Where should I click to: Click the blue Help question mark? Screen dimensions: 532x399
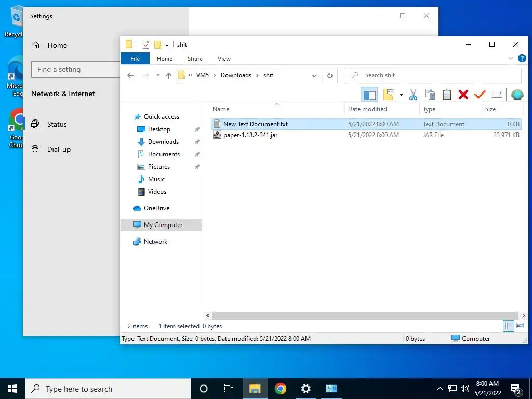point(522,58)
